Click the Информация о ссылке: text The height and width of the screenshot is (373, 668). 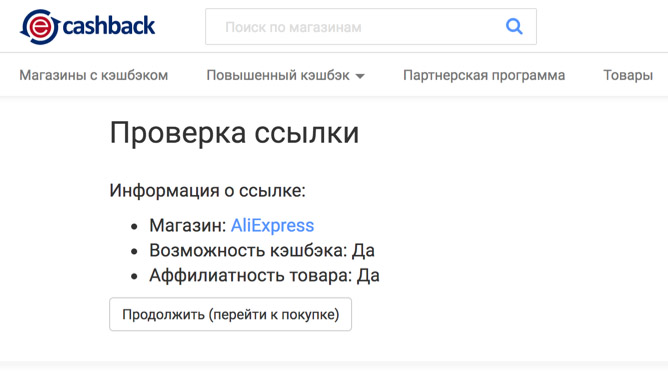[207, 190]
